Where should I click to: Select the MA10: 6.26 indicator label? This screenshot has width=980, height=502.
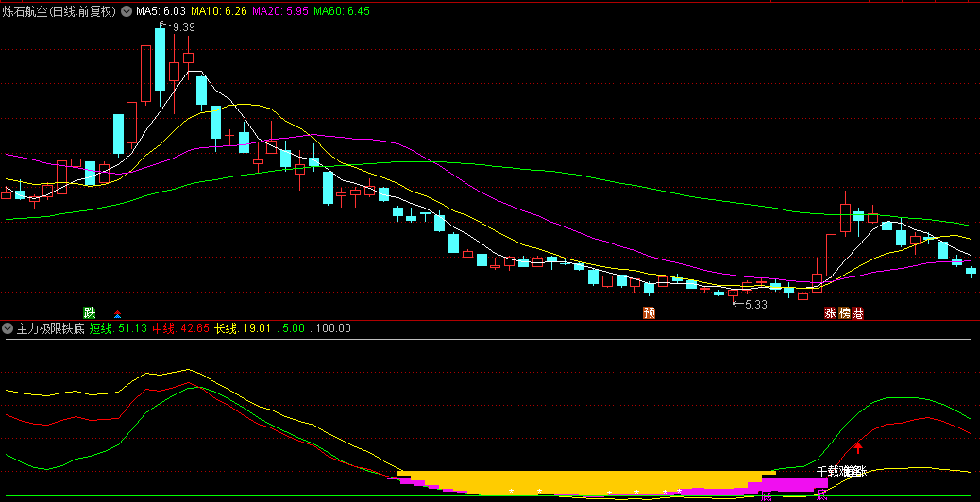coord(218,11)
